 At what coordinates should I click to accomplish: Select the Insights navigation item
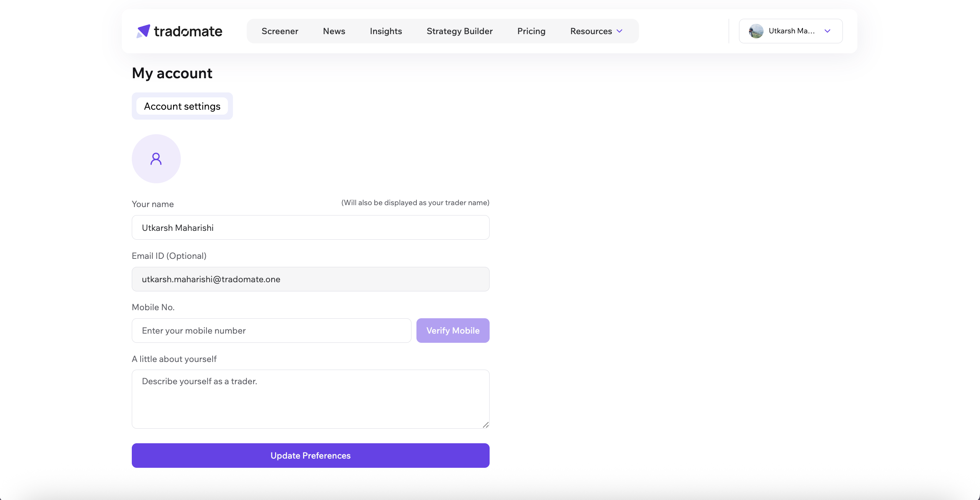386,31
